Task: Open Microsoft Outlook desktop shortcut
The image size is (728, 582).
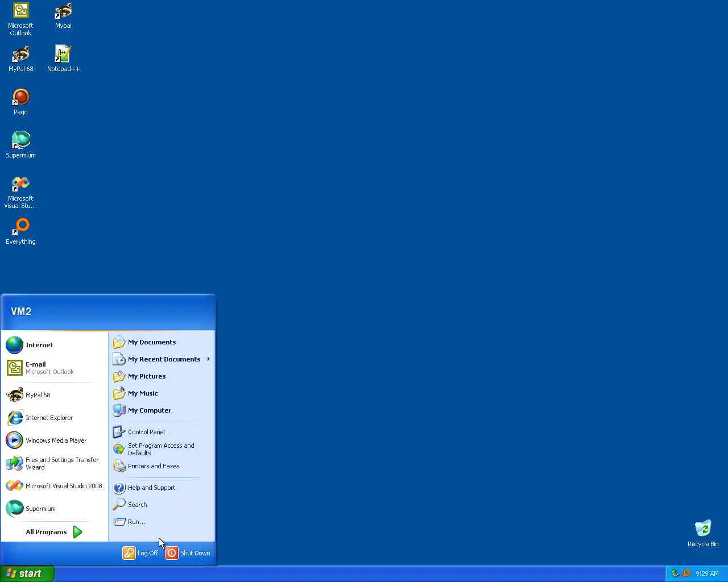Action: (x=20, y=19)
